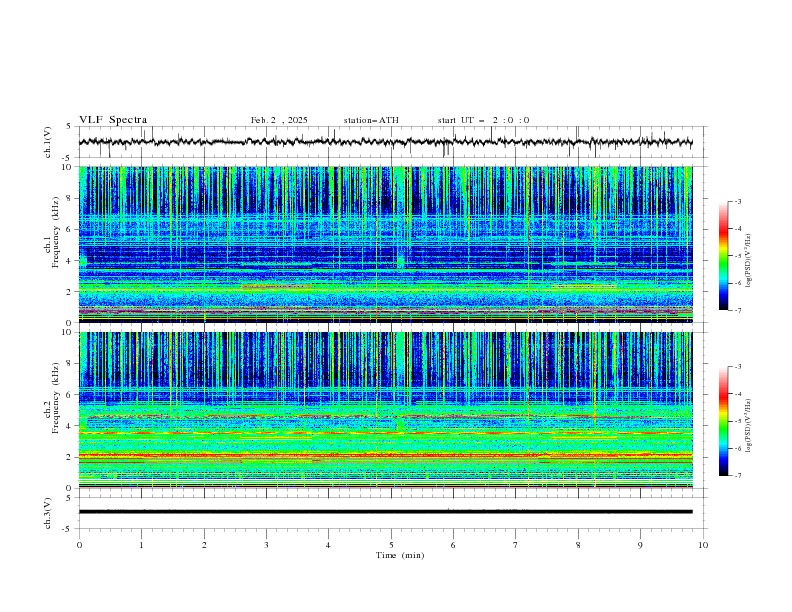The height and width of the screenshot is (612, 792).
Task: Click the ch.1 spectrogram "8" kHz tick label
Action: tap(71, 198)
